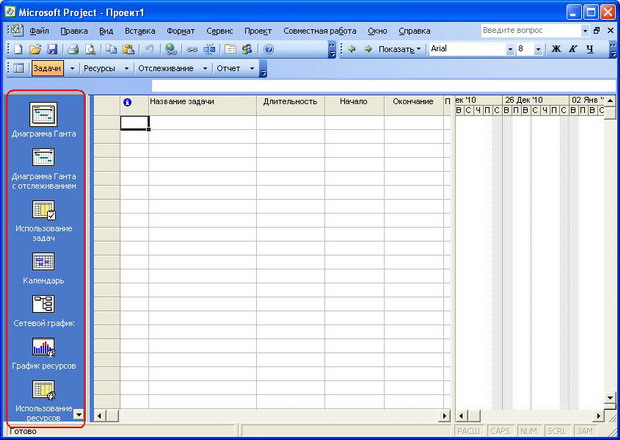Toggle project guide side pane icon
The image size is (620, 440).
tap(19, 68)
